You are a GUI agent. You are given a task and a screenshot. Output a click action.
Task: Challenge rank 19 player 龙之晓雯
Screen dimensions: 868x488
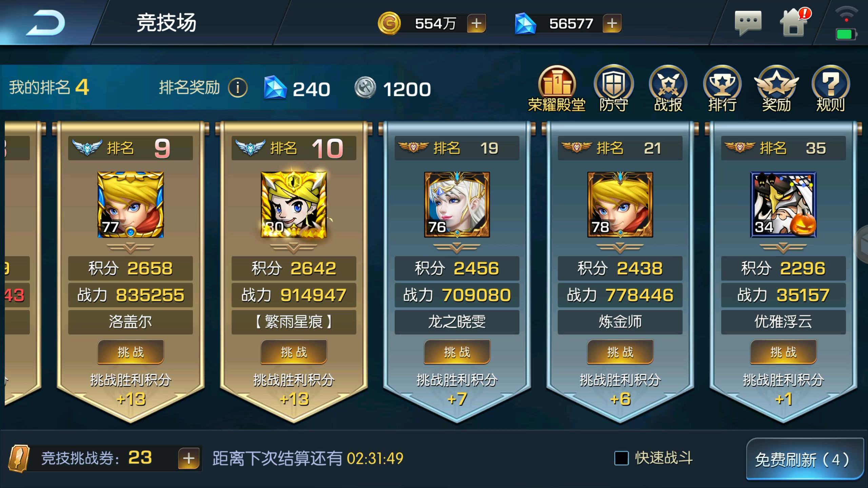[x=457, y=352]
